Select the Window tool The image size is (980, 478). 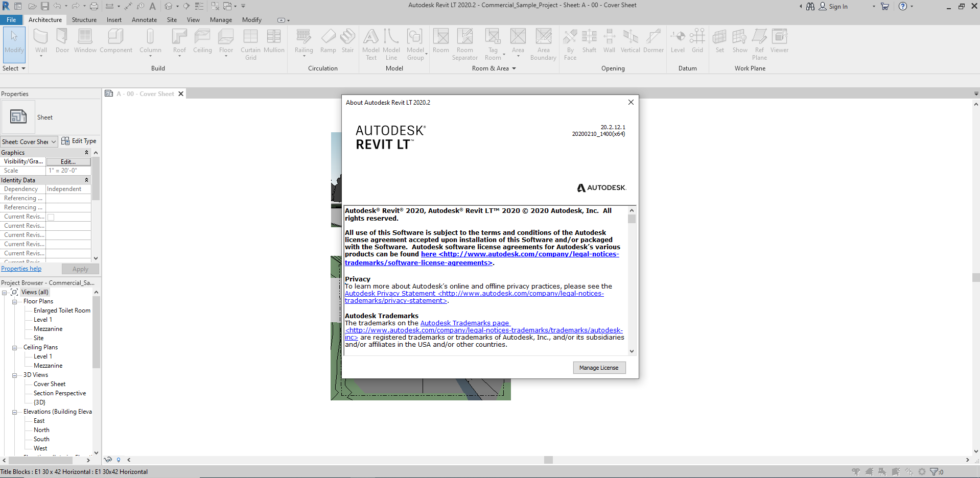[x=85, y=41]
